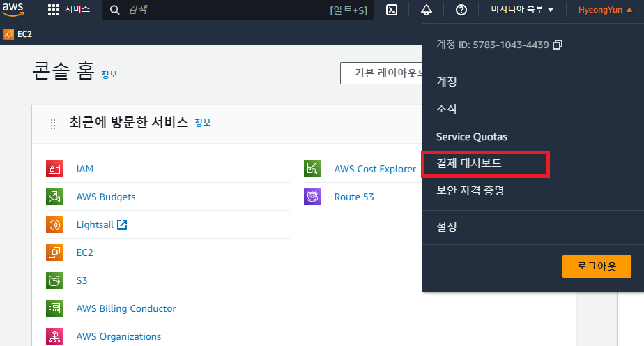Click the AWS Organizations icon
This screenshot has height=346, width=644.
pos(54,336)
